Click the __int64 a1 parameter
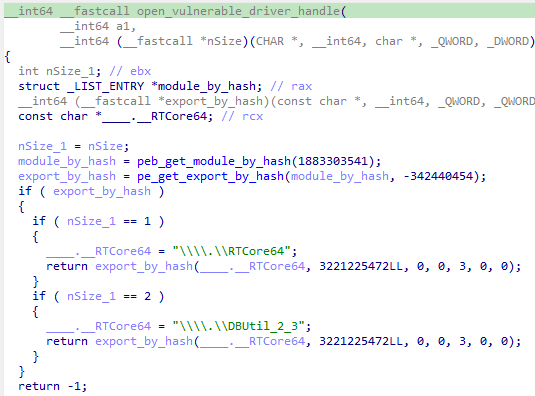This screenshot has height=396, width=535. (x=98, y=26)
